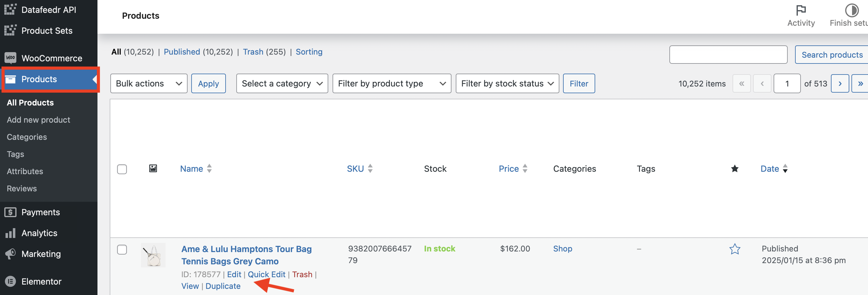Click the 10,252 items count
The height and width of the screenshot is (295, 868).
(702, 84)
